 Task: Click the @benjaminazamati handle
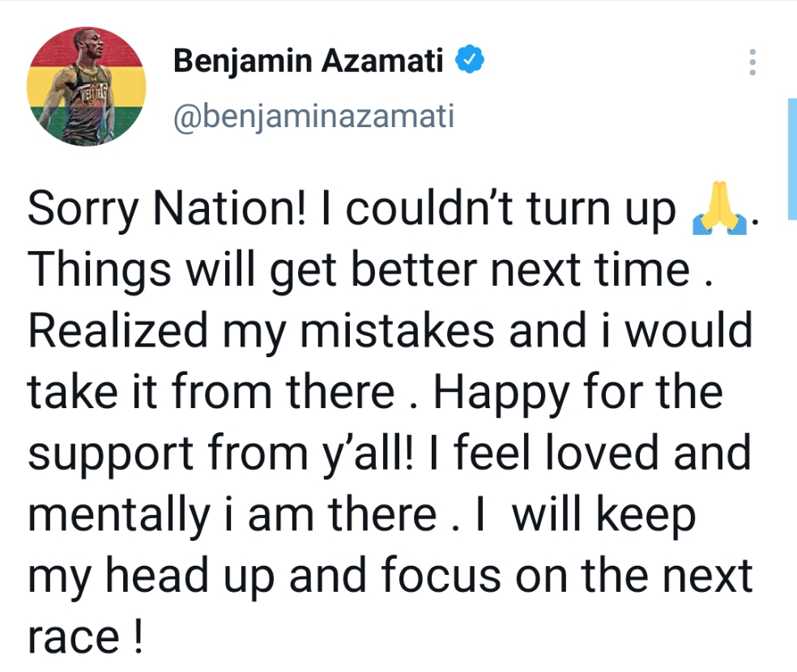pos(314,116)
